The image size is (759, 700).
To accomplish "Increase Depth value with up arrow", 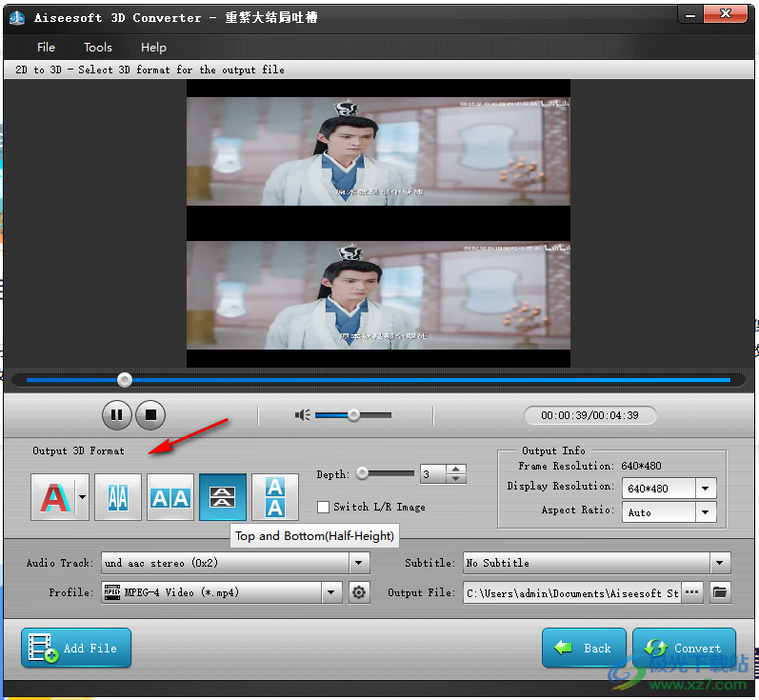I will (x=456, y=470).
